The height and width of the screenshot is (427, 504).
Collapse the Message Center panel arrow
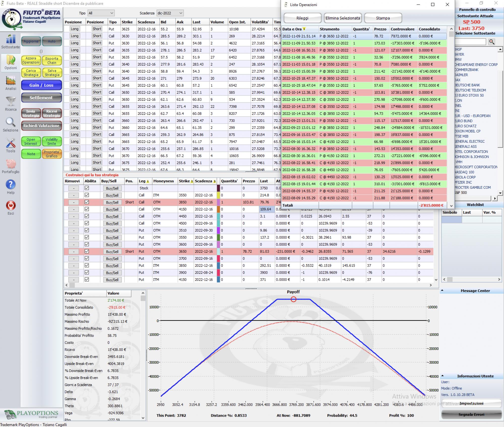pyautogui.click(x=442, y=291)
